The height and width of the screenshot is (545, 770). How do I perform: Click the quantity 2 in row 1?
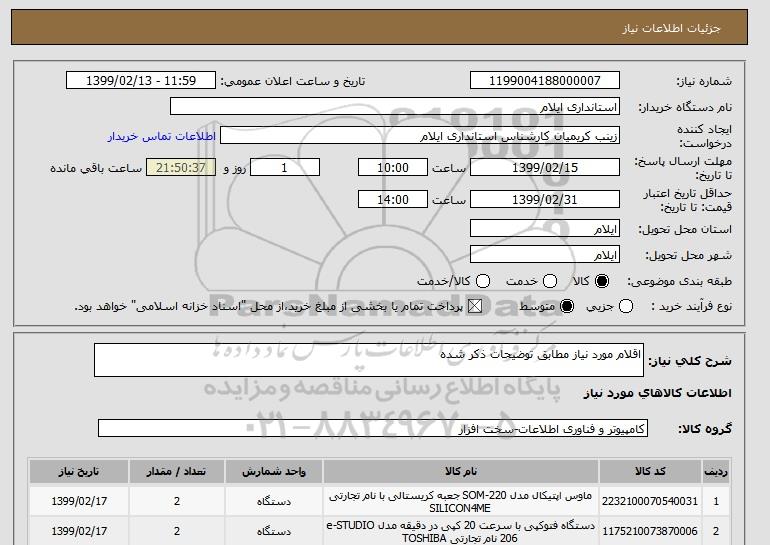pyautogui.click(x=177, y=501)
